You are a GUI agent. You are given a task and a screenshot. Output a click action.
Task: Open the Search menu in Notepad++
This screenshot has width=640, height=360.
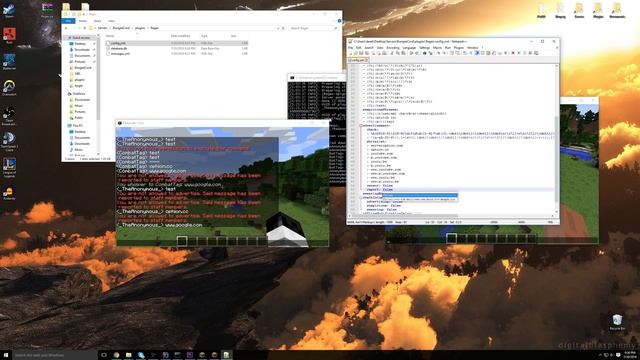click(369, 48)
